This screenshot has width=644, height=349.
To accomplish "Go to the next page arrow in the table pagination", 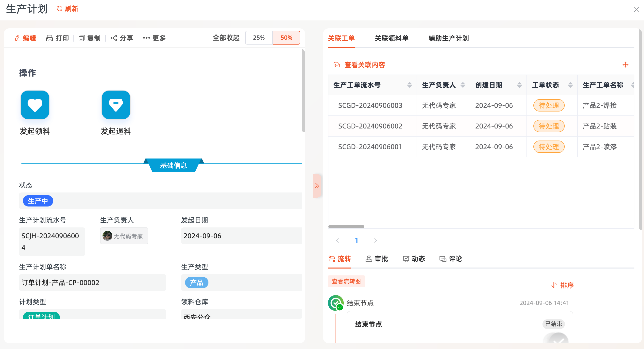I will (x=375, y=240).
